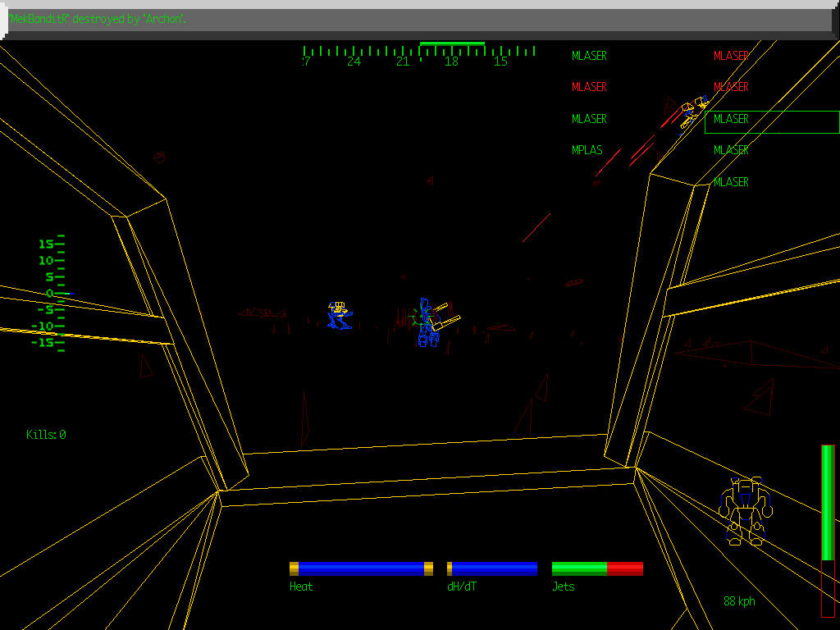Click the leftmost blue enemy mech

pos(340,316)
